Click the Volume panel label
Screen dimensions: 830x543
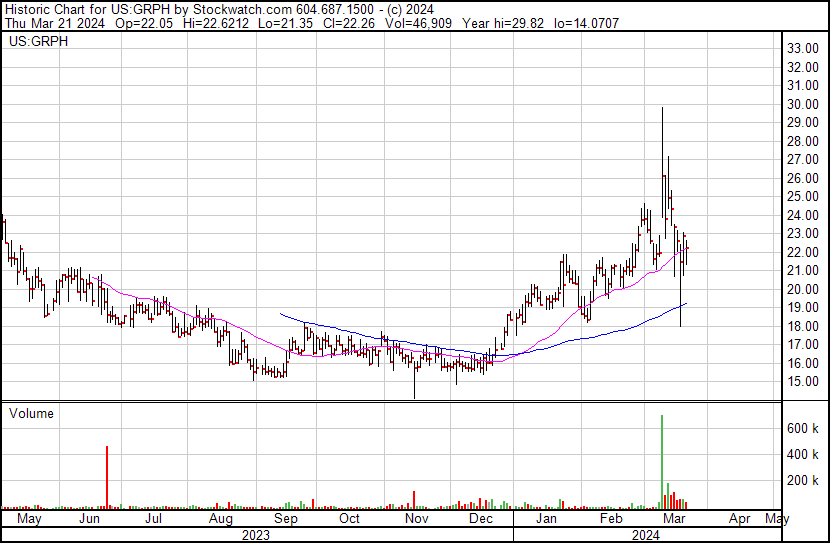31,413
